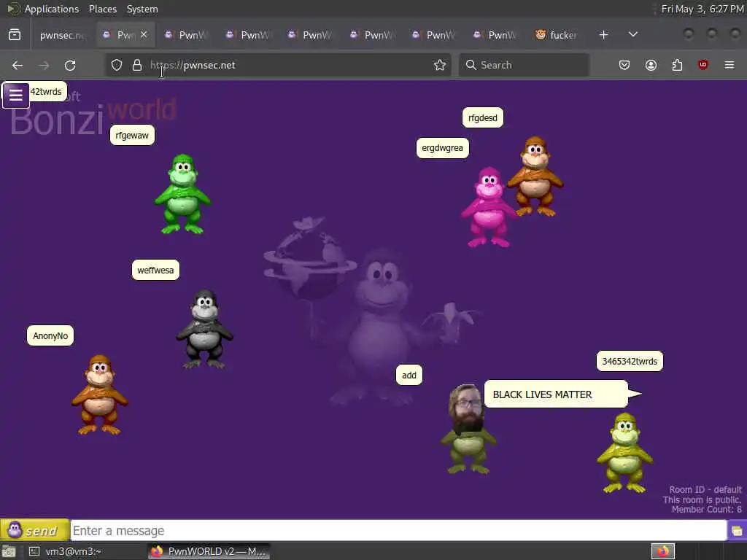Switch to the pwnsec.net tab
The width and height of the screenshot is (747, 560).
pyautogui.click(x=62, y=35)
